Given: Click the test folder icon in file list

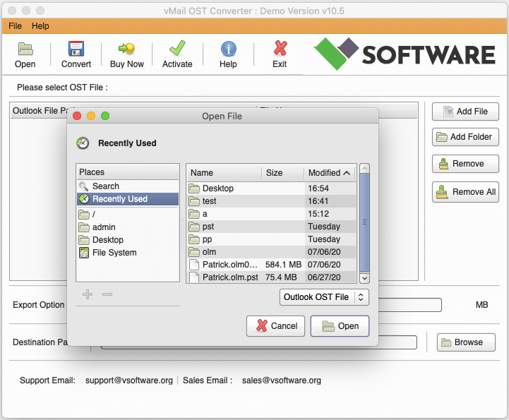Looking at the screenshot, I should [194, 201].
